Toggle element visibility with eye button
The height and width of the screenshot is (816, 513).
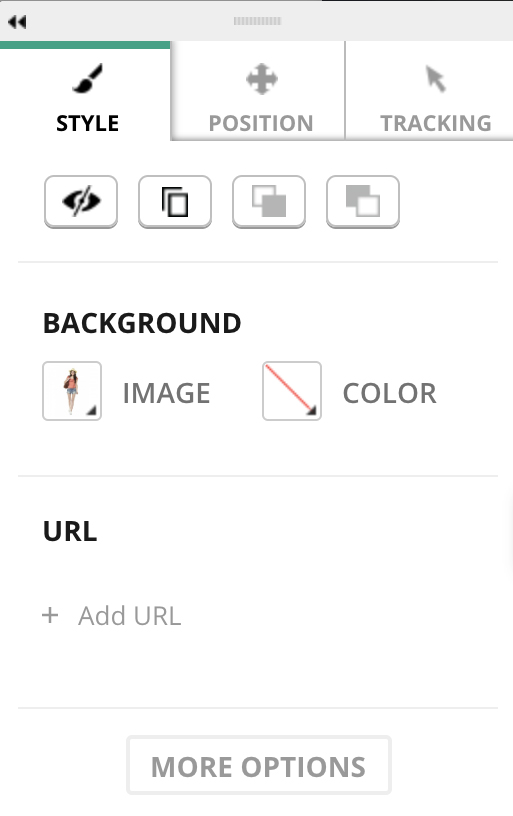click(x=81, y=201)
